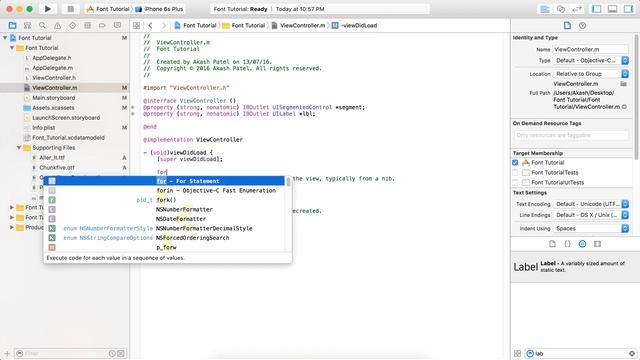Stop the running build
This screenshot has width=640, height=360.
click(70, 9)
